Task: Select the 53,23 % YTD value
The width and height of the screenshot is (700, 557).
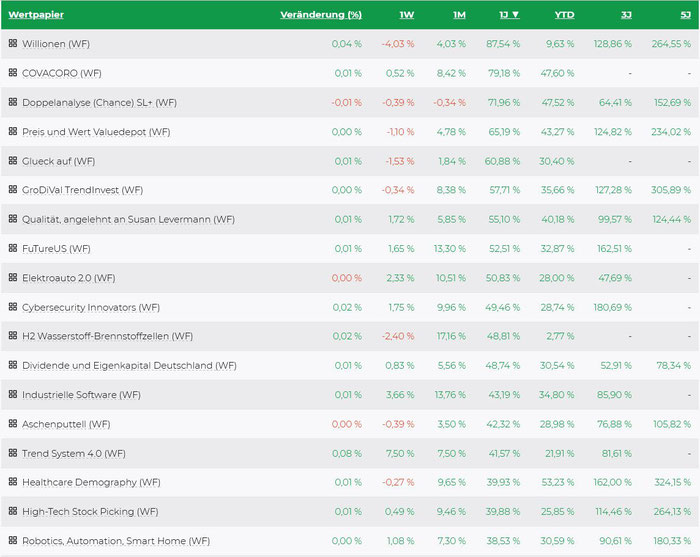Action: click(x=557, y=482)
